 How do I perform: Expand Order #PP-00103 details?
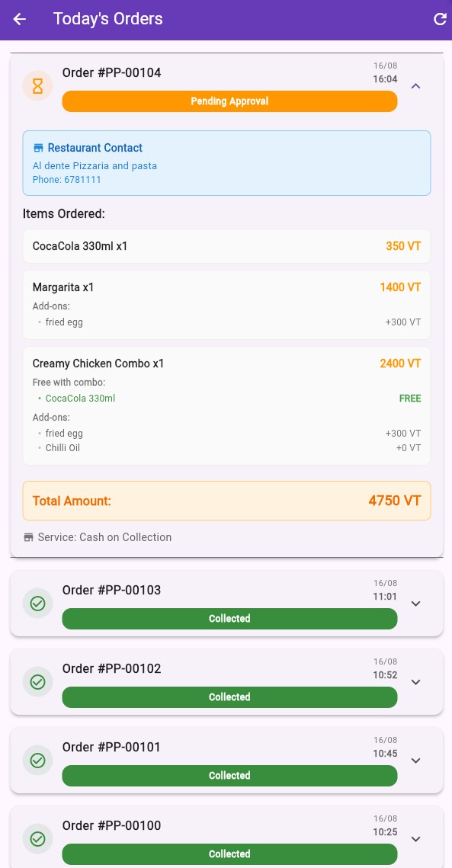[x=415, y=603]
